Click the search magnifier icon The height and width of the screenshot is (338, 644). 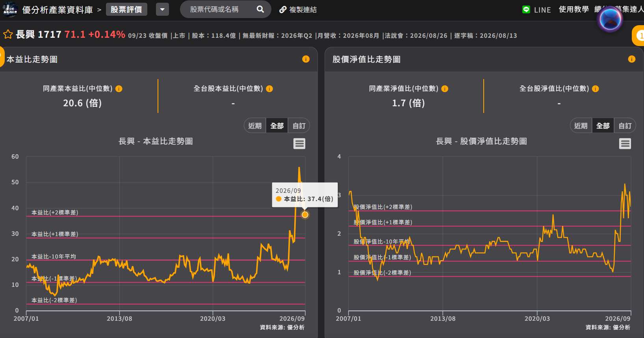(260, 9)
